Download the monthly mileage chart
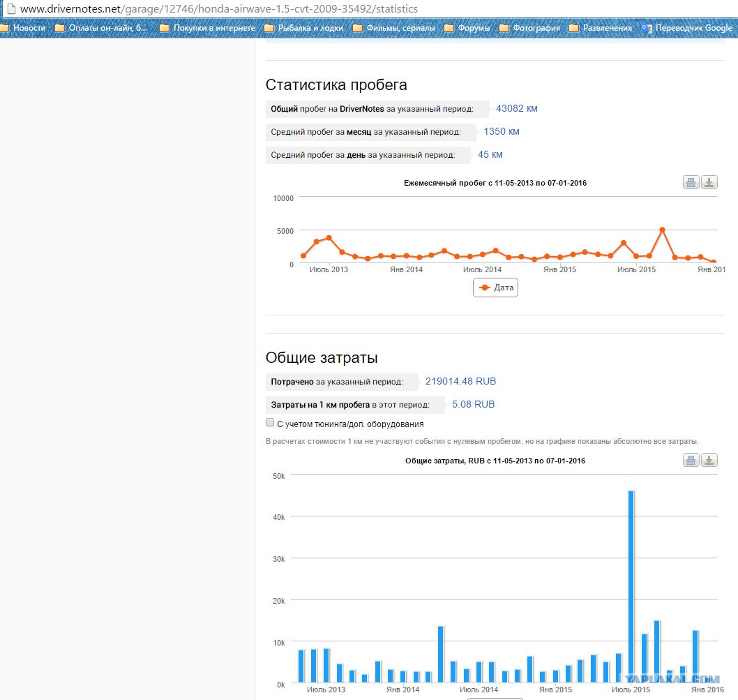738x700 pixels. pos(709,182)
